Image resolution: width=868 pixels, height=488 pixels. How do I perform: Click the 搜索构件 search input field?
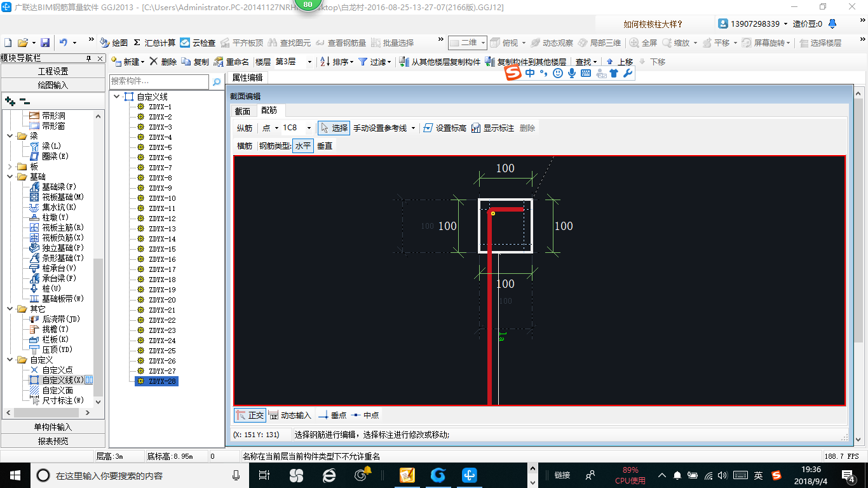pyautogui.click(x=159, y=81)
